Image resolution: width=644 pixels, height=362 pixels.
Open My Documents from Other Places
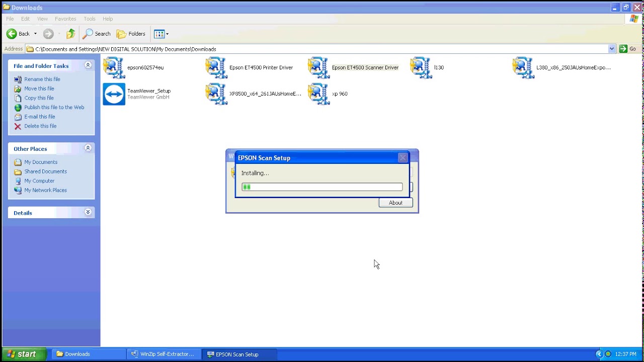point(41,162)
